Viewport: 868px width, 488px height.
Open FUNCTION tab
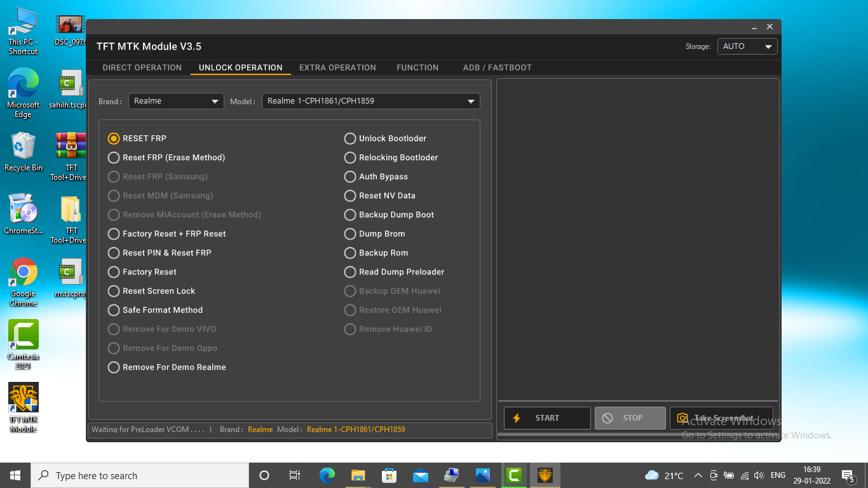pyautogui.click(x=417, y=67)
